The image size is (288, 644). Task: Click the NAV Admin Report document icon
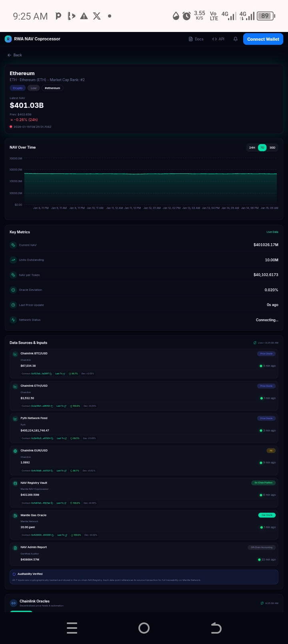click(15, 548)
